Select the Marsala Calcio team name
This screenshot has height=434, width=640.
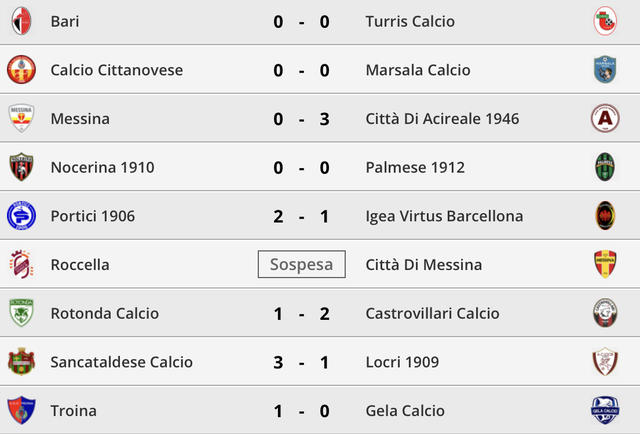point(418,70)
